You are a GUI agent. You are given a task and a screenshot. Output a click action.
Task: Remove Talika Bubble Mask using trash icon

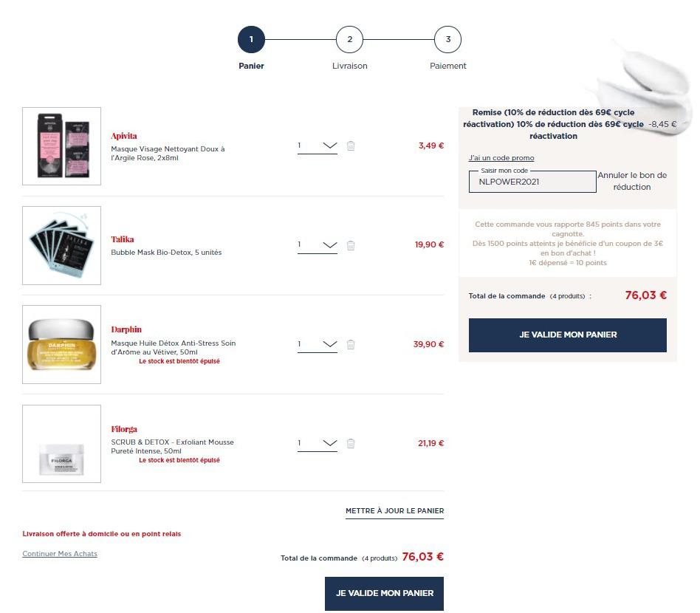(351, 245)
